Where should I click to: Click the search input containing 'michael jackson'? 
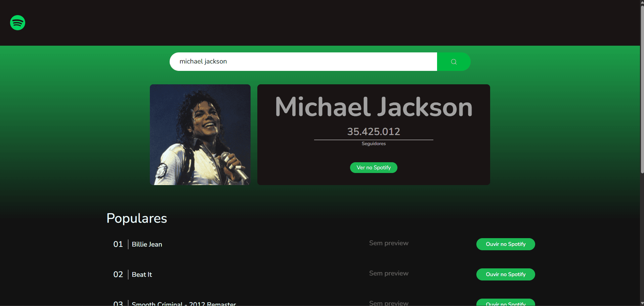tap(302, 61)
